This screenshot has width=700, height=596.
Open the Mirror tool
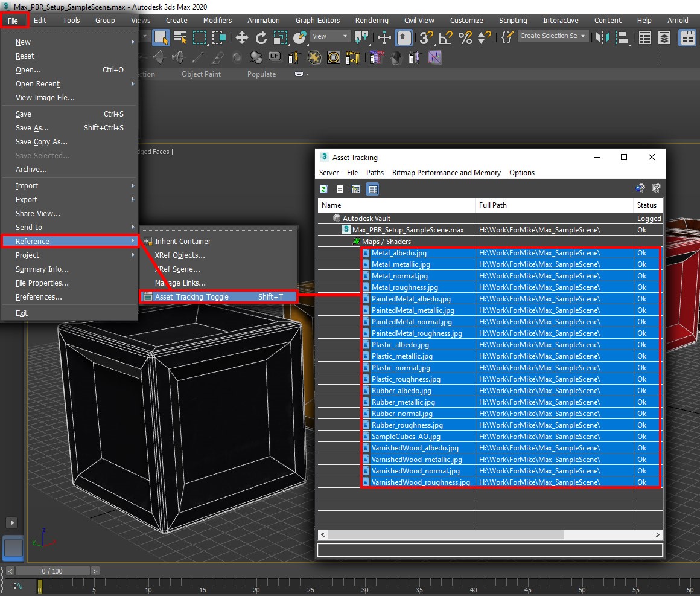click(602, 37)
